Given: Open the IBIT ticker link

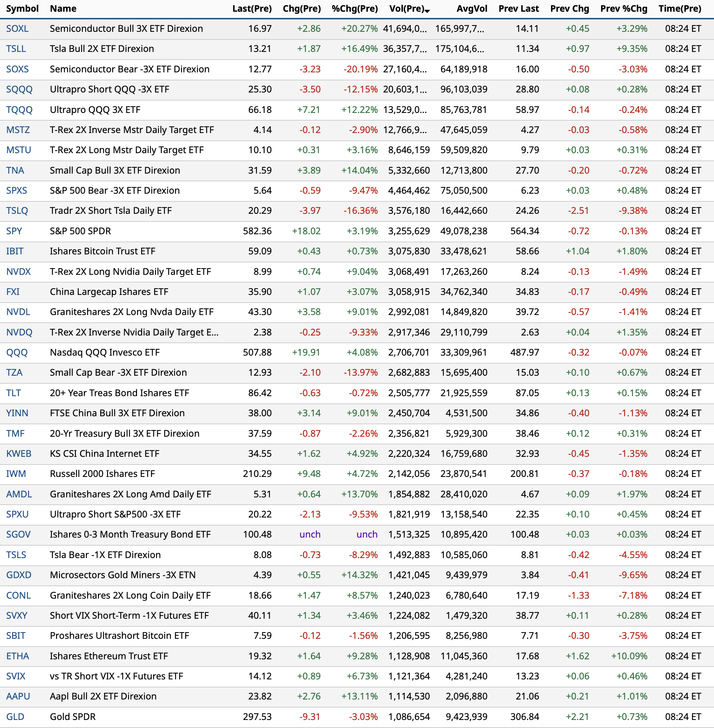Looking at the screenshot, I should coord(15,251).
